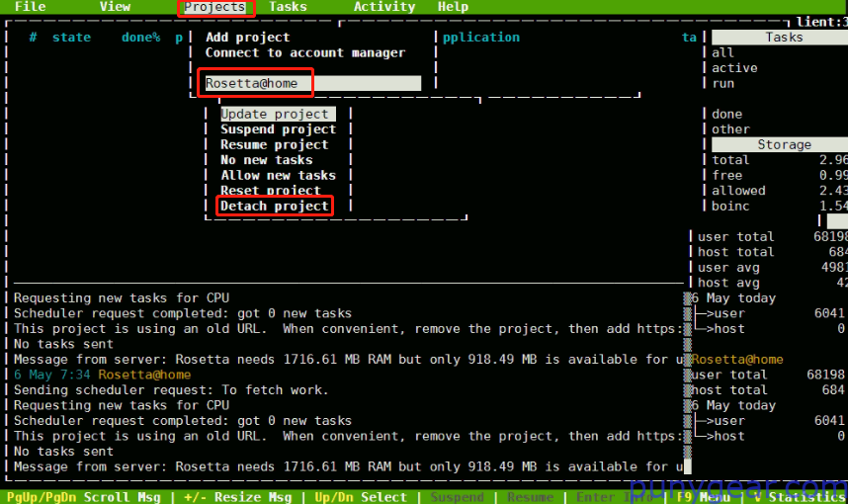Choose Reset project in the submenu
The image size is (848, 504).
click(271, 191)
